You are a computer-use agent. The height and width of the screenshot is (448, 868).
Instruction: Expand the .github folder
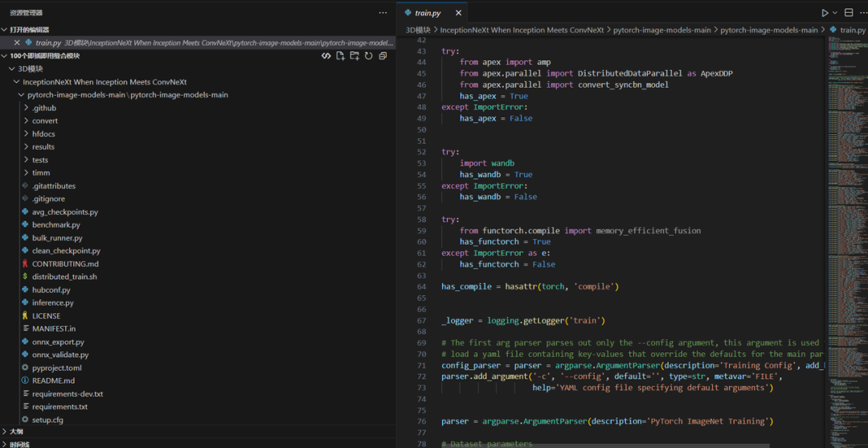(44, 108)
